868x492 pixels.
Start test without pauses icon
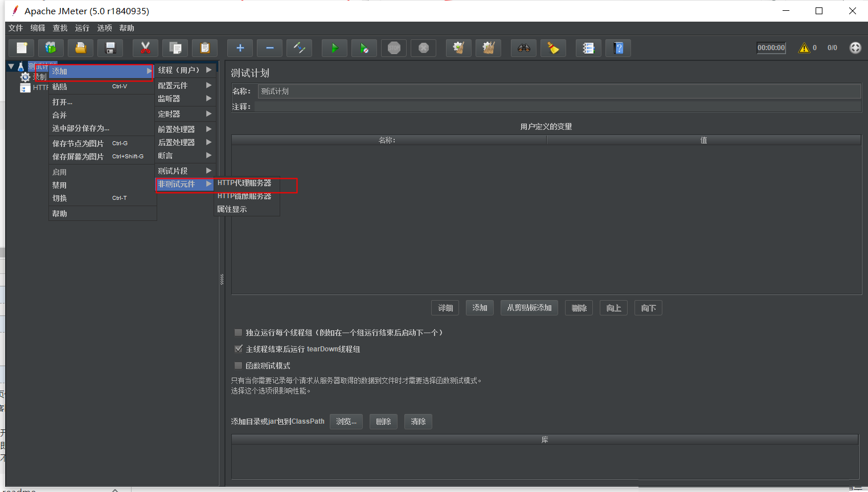pyautogui.click(x=364, y=48)
